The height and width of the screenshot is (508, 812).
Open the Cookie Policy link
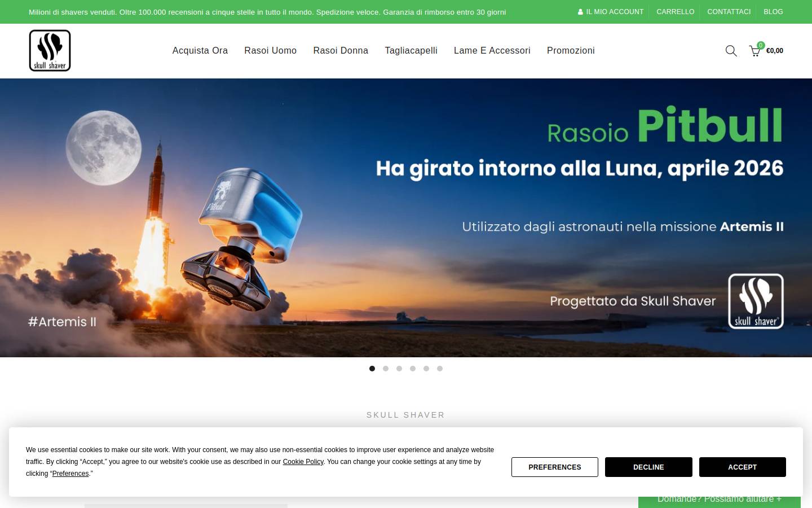303,462
